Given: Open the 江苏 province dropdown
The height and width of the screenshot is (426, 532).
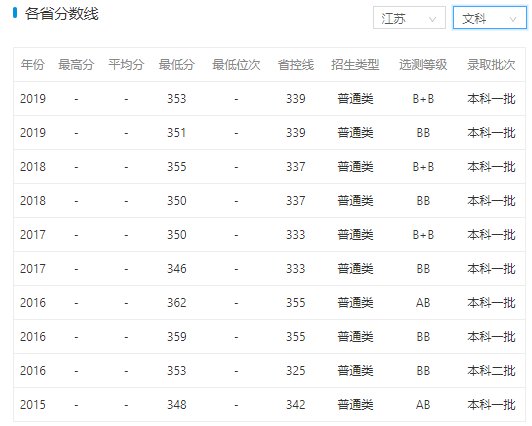Looking at the screenshot, I should [409, 18].
